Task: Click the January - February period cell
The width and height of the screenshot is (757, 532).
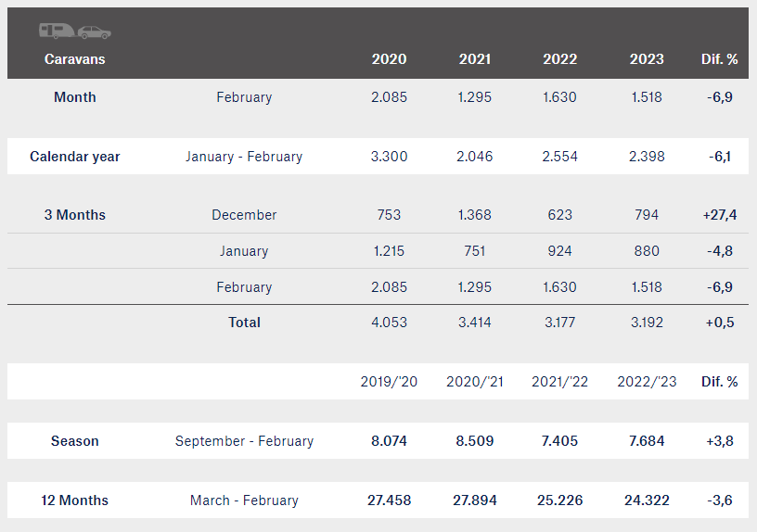Action: point(244,157)
